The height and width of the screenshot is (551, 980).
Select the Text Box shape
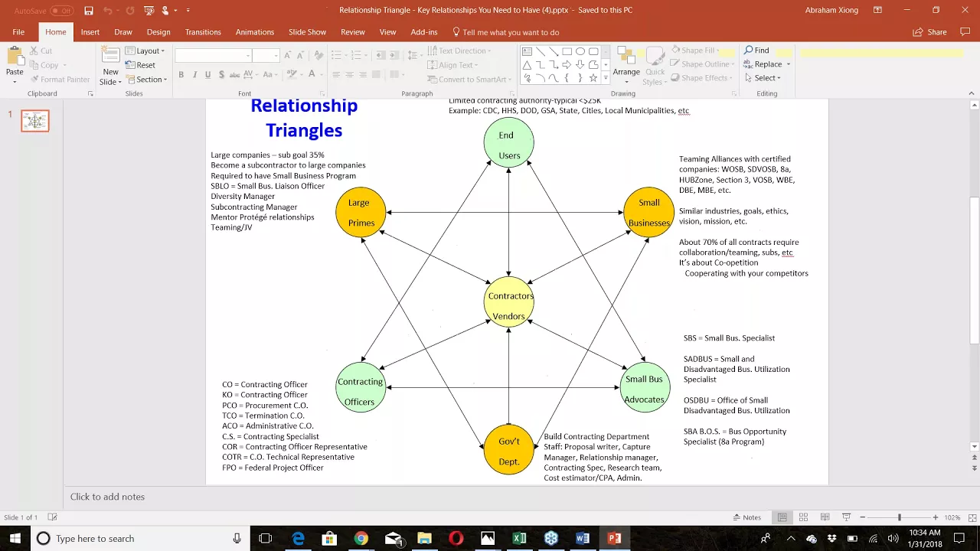point(527,52)
